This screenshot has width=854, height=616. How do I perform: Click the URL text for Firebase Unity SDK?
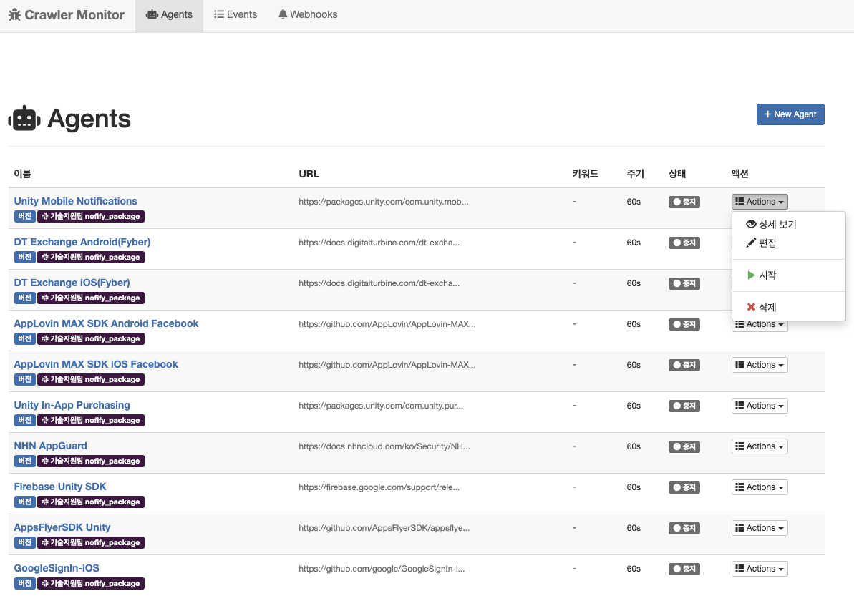point(379,487)
